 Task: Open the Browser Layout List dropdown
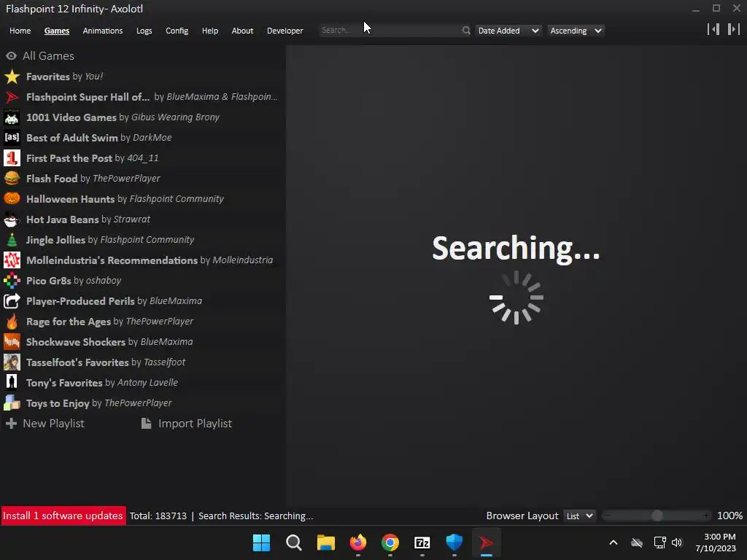pyautogui.click(x=579, y=516)
